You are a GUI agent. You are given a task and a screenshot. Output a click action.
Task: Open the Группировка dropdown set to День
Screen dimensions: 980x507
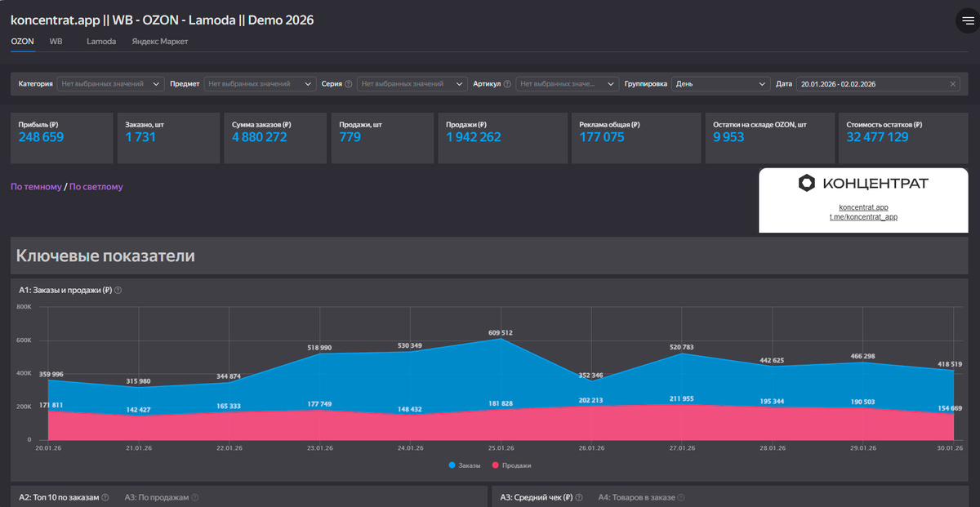point(720,84)
